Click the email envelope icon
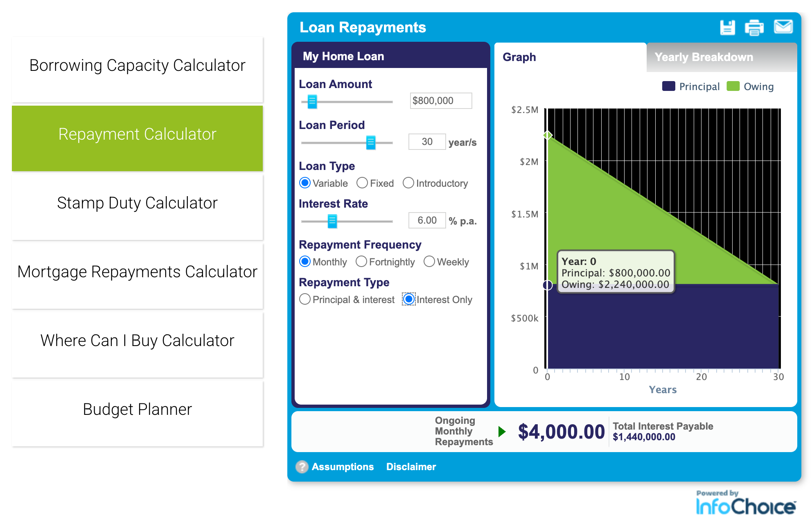The height and width of the screenshot is (525, 812). [783, 27]
